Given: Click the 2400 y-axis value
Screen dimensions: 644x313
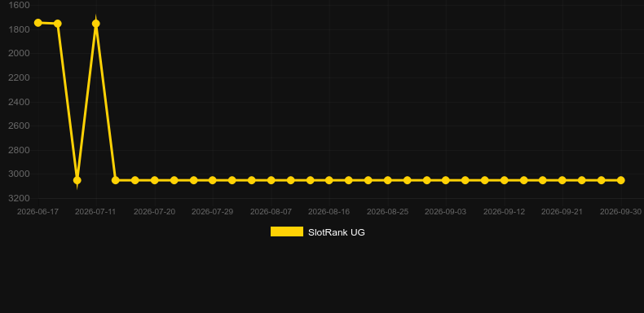Looking at the screenshot, I should tap(19, 102).
